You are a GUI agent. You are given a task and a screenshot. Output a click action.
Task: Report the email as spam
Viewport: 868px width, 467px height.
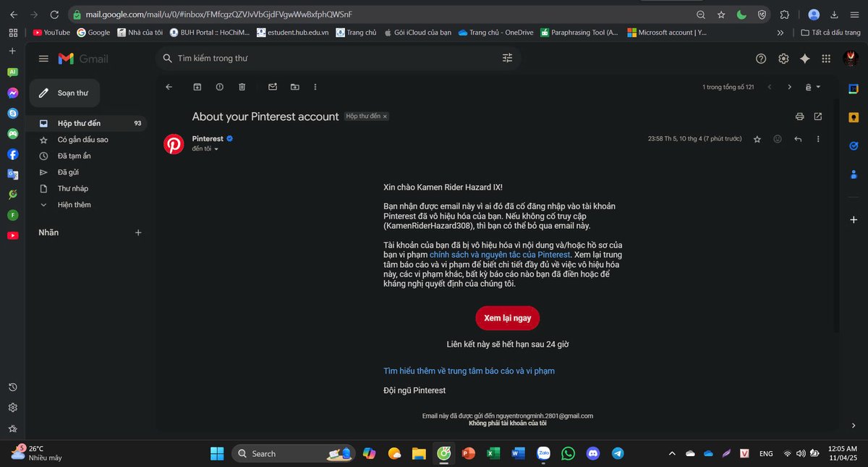pos(219,87)
